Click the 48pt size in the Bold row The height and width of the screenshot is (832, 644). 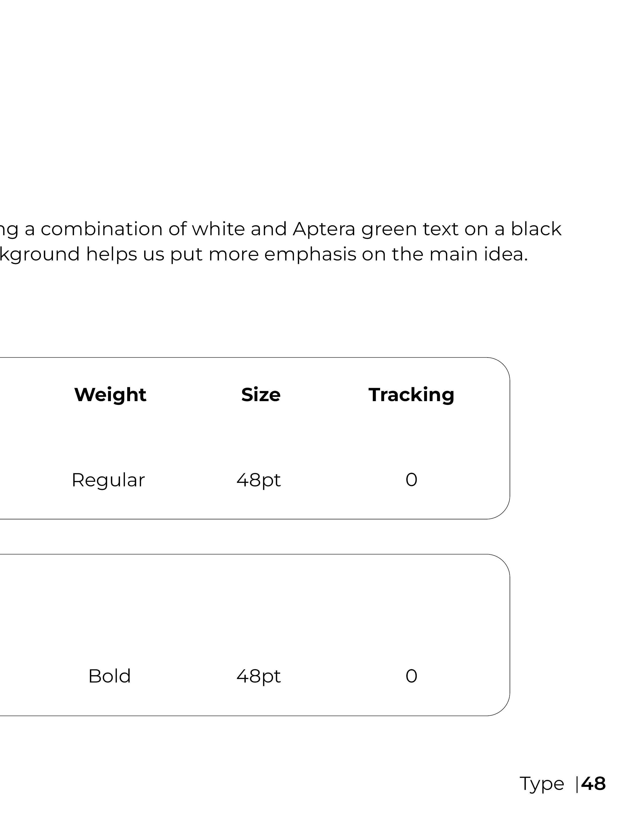pyautogui.click(x=259, y=677)
